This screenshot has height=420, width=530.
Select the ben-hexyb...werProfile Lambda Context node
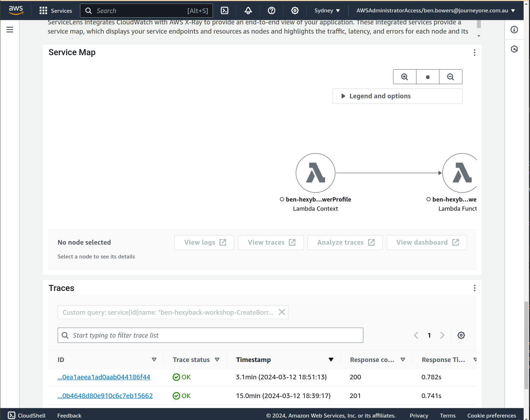point(316,173)
